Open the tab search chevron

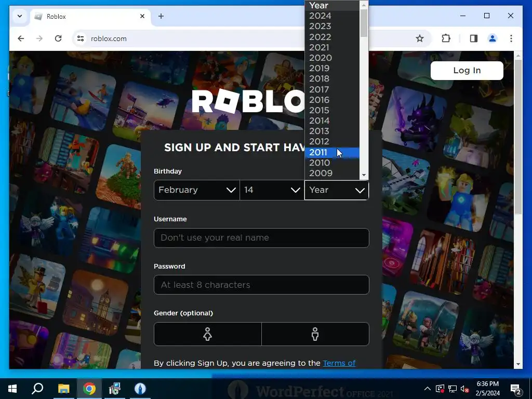click(x=20, y=16)
